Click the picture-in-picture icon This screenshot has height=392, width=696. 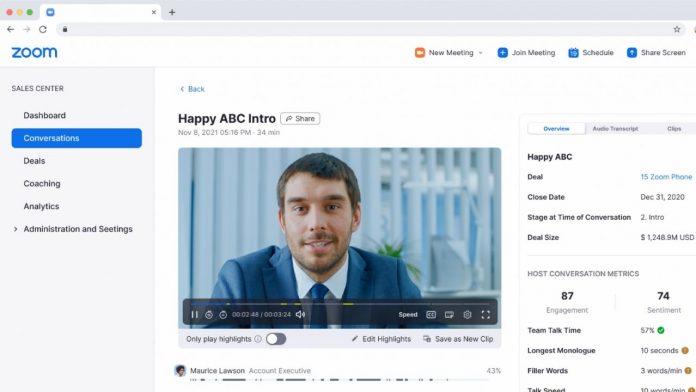(449, 314)
